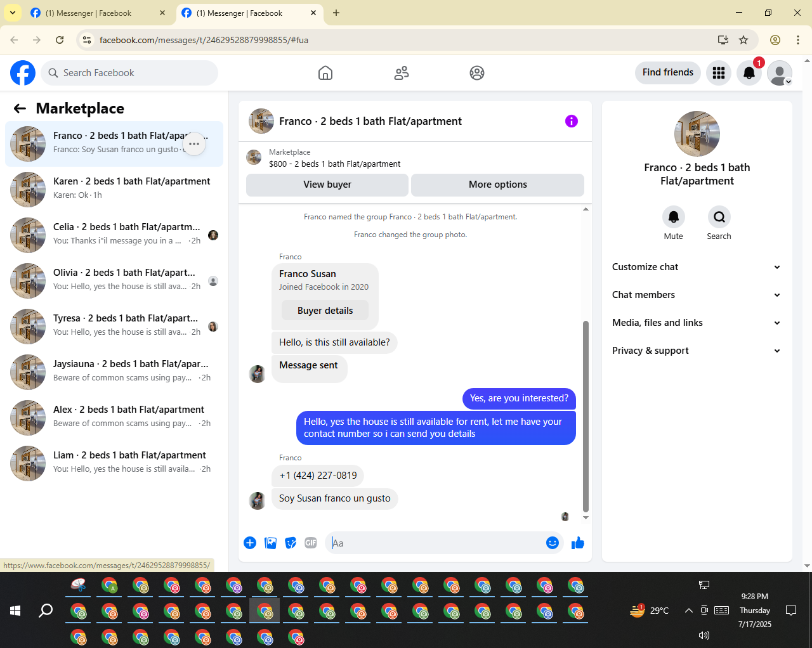The width and height of the screenshot is (812, 648).
Task: Open Karen 2 beds 1 bath conversation
Action: (x=114, y=190)
